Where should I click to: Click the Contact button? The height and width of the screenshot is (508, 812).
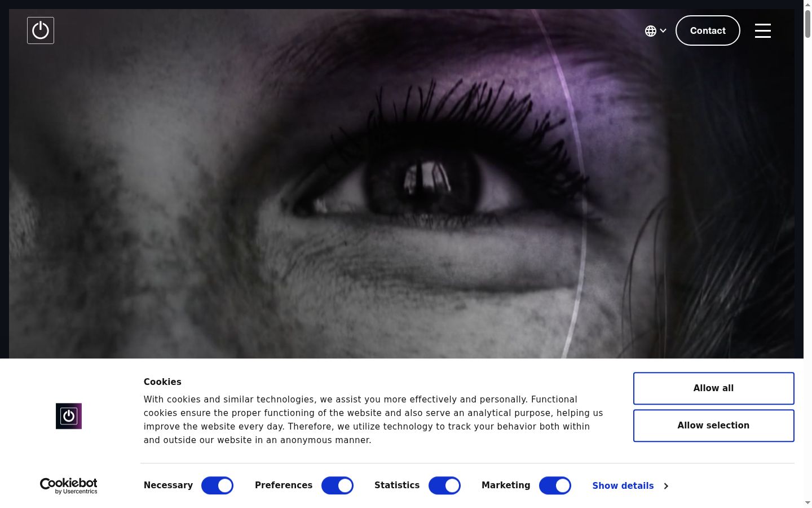(708, 30)
